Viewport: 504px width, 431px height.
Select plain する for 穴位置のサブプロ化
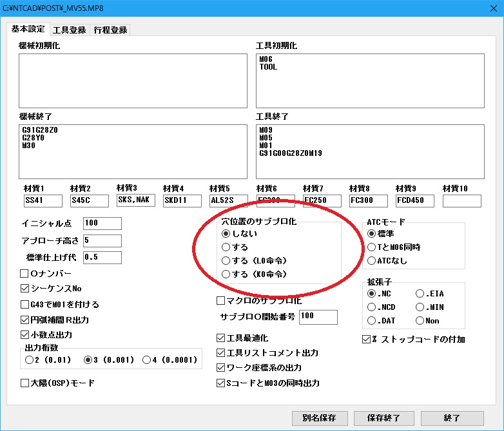point(226,247)
